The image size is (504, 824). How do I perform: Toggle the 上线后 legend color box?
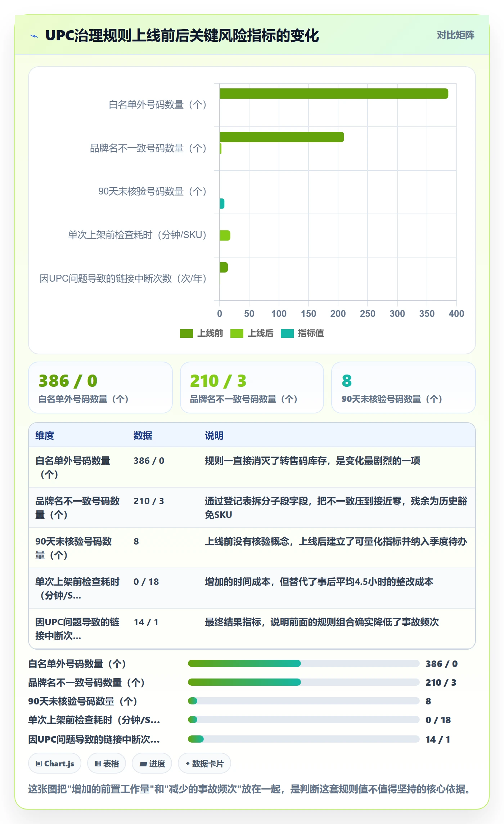pos(237,333)
